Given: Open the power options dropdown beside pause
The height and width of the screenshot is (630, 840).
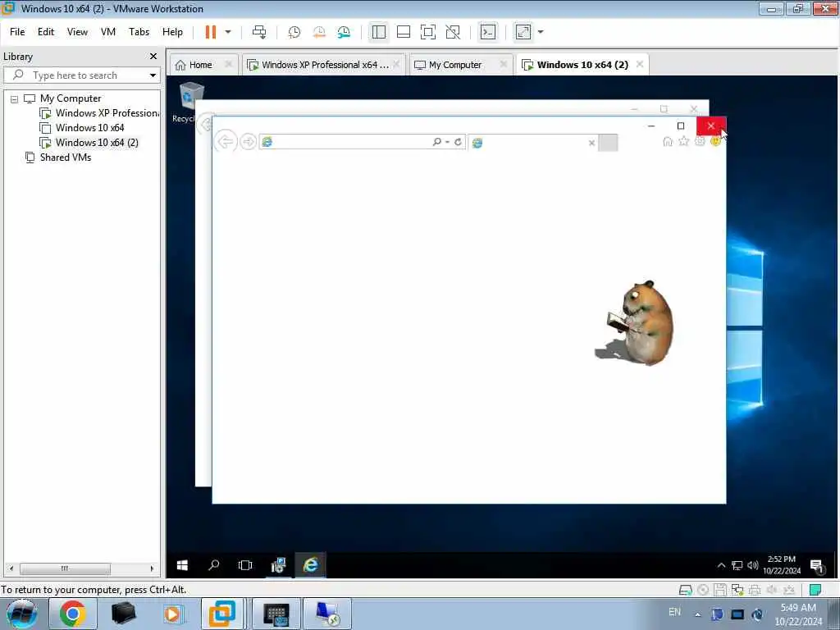Looking at the screenshot, I should coord(228,32).
